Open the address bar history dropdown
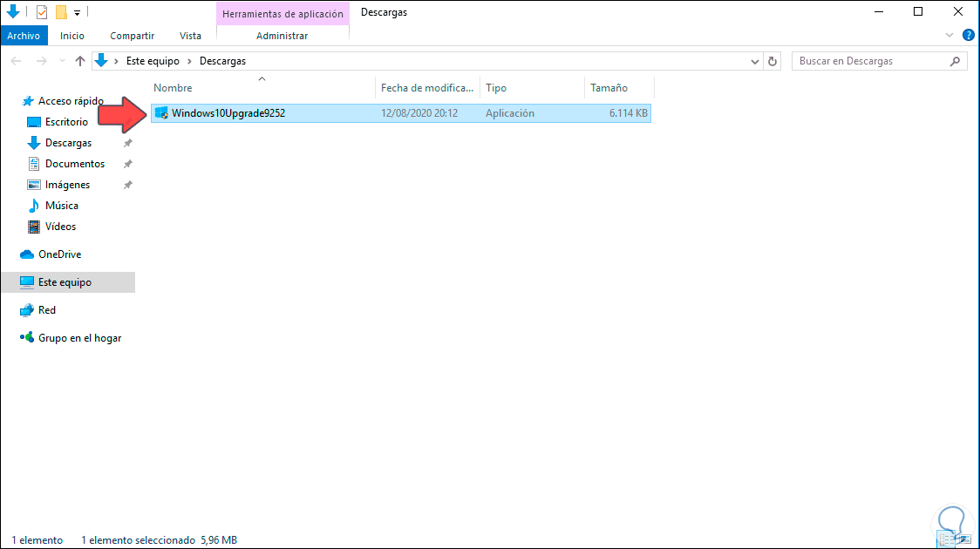980x549 pixels. [x=754, y=61]
